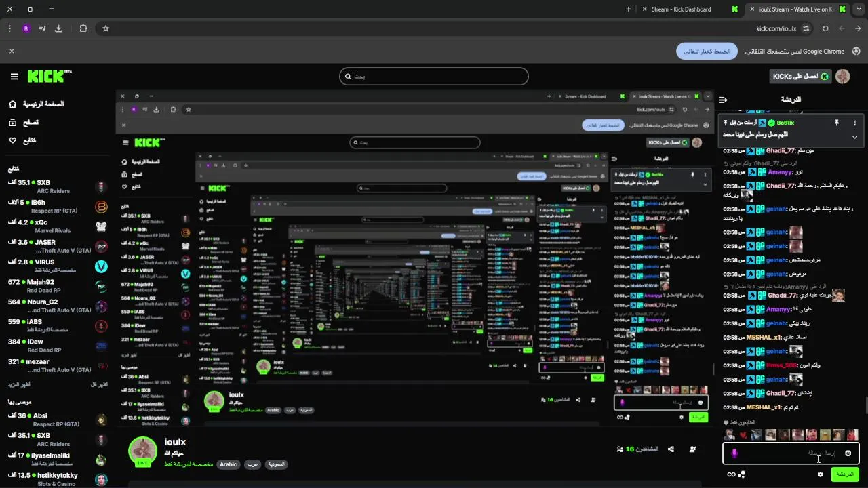Viewport: 868px width, 488px height.
Task: Focus the Kick search box 'بحث'
Action: [434, 77]
